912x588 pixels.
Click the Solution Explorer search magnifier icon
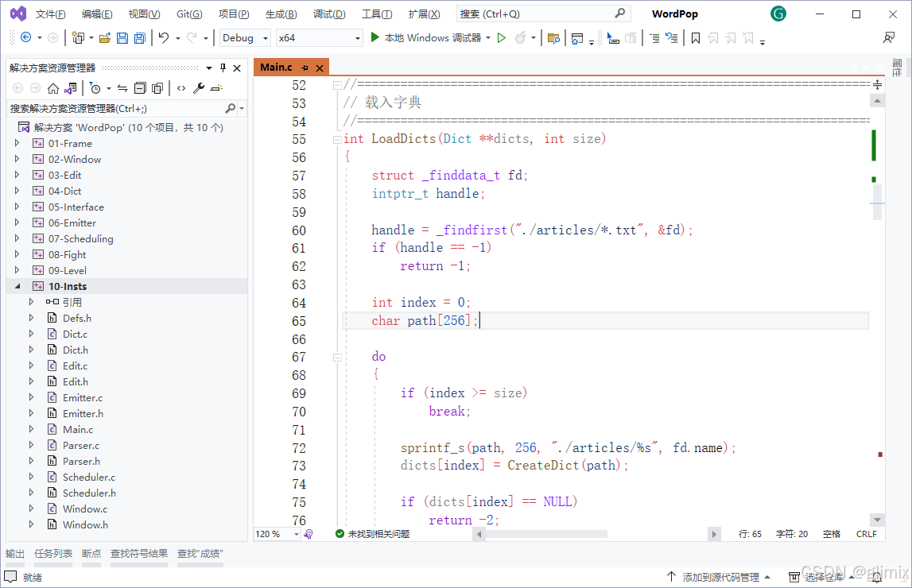pos(231,108)
